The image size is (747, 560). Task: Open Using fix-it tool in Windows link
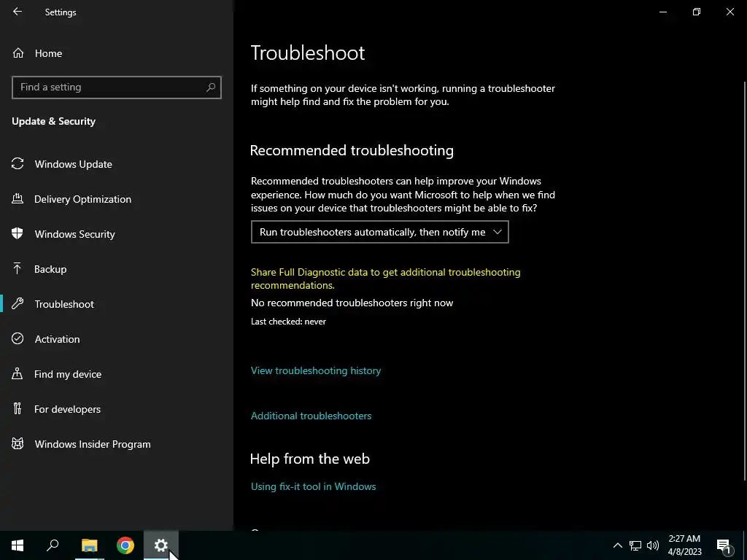point(314,486)
